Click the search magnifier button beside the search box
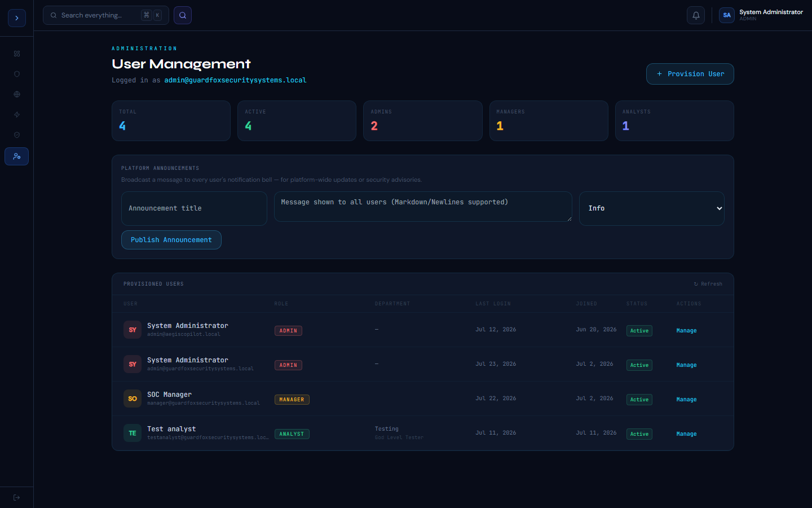 coord(183,15)
